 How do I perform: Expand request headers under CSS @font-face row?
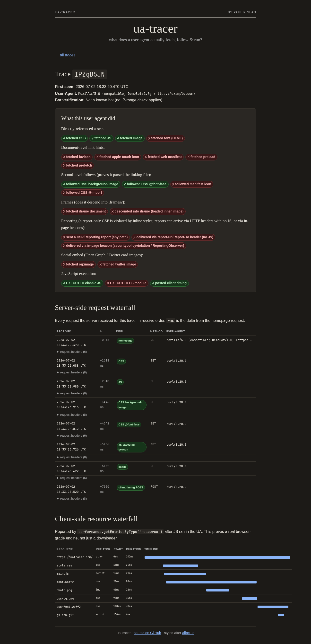72,435
